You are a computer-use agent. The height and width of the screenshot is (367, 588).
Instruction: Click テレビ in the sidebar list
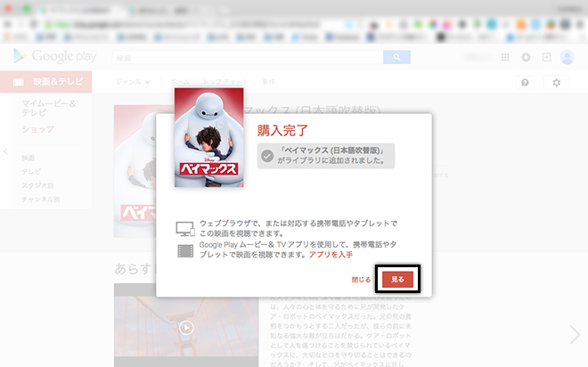tap(31, 172)
